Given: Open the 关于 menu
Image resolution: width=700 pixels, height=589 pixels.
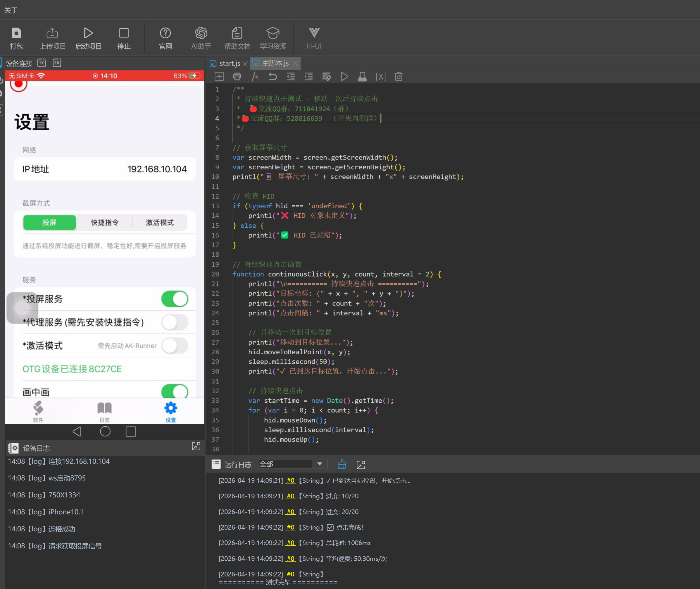Looking at the screenshot, I should pos(11,10).
